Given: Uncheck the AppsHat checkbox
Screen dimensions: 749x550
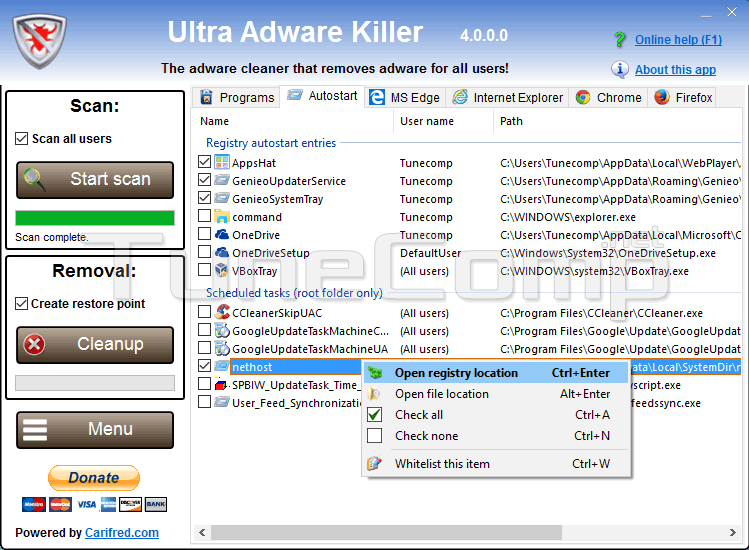Looking at the screenshot, I should click(x=204, y=162).
